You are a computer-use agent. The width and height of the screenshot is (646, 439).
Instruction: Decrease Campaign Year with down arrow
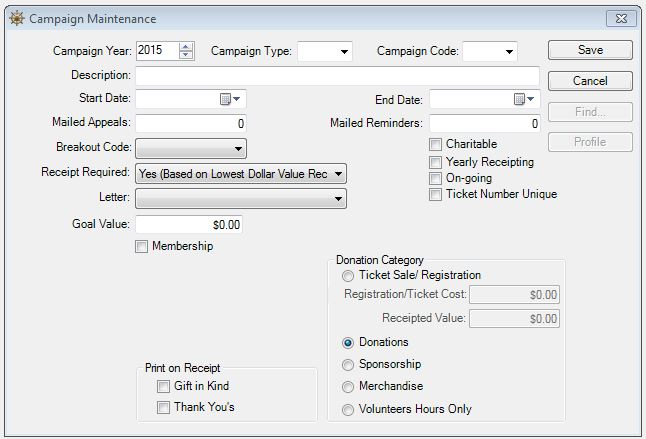[x=185, y=55]
